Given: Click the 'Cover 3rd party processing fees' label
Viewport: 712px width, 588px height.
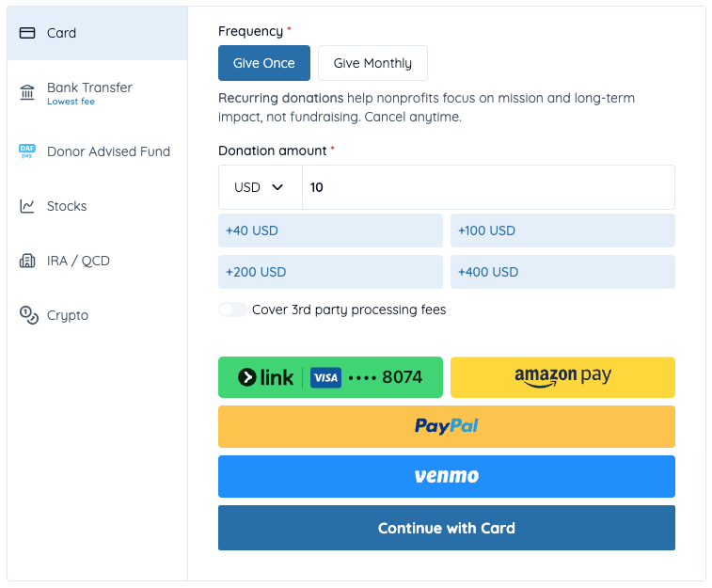Looking at the screenshot, I should pos(349,310).
